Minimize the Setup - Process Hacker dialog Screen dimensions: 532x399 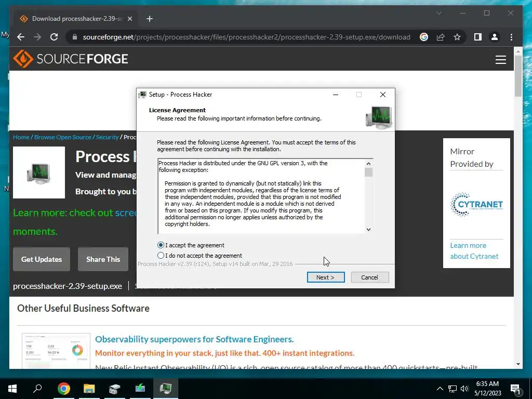point(336,95)
